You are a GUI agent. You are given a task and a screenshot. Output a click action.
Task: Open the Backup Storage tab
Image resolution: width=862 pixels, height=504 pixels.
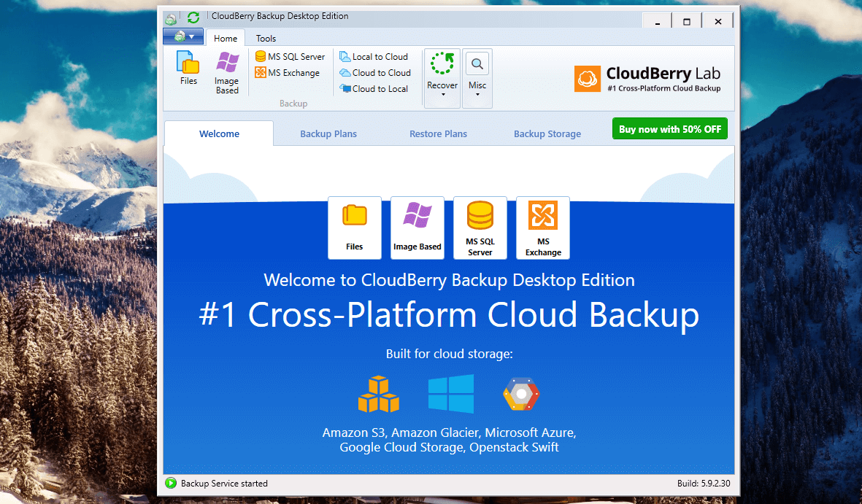click(x=547, y=134)
